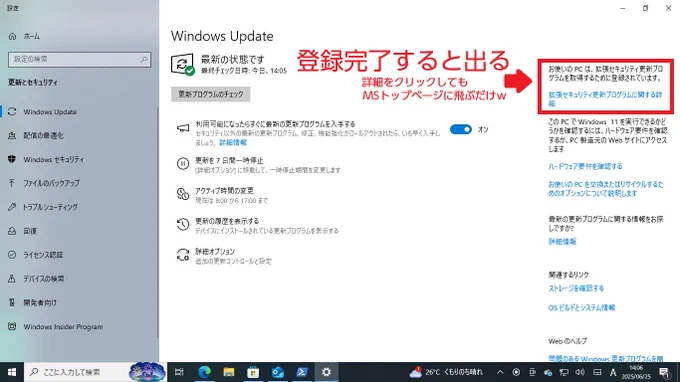Open OS ビルドとシステム情報 link

tap(582, 308)
